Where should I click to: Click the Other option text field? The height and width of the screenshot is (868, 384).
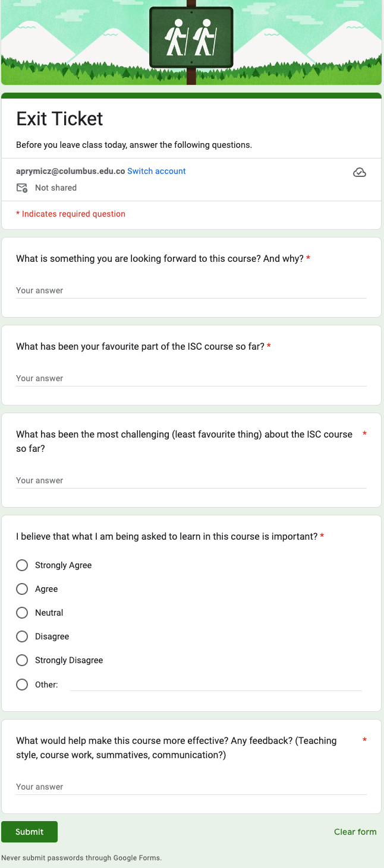pos(216,685)
